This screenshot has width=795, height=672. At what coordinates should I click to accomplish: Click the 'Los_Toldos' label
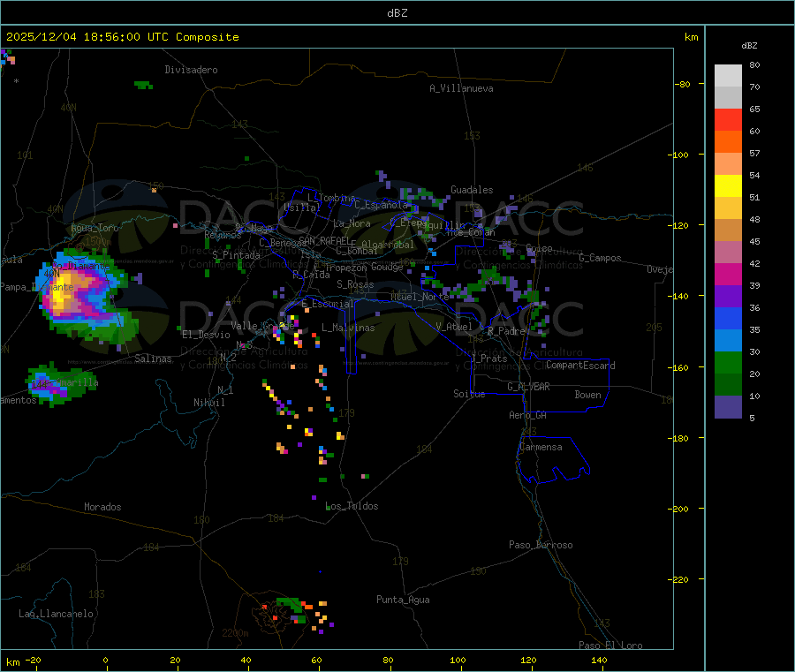352,506
